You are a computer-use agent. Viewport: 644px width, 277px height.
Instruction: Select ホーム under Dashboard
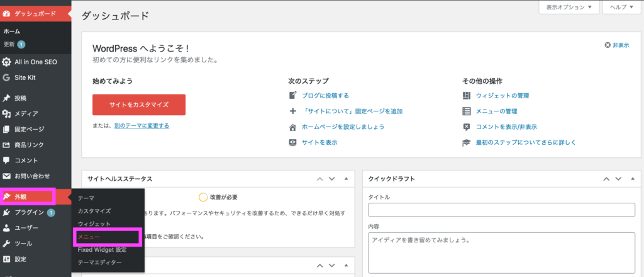click(11, 31)
